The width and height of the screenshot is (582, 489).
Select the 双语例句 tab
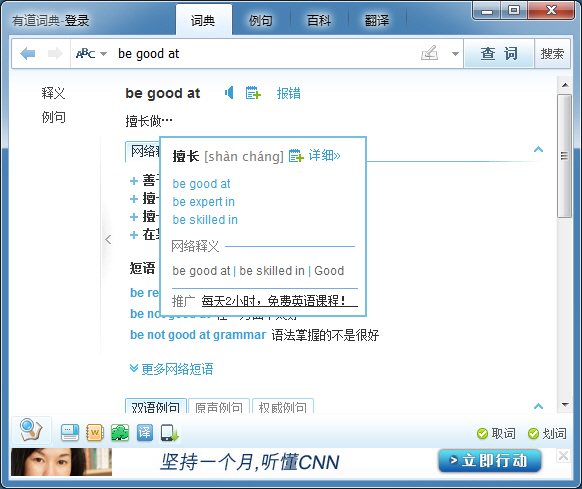click(156, 407)
